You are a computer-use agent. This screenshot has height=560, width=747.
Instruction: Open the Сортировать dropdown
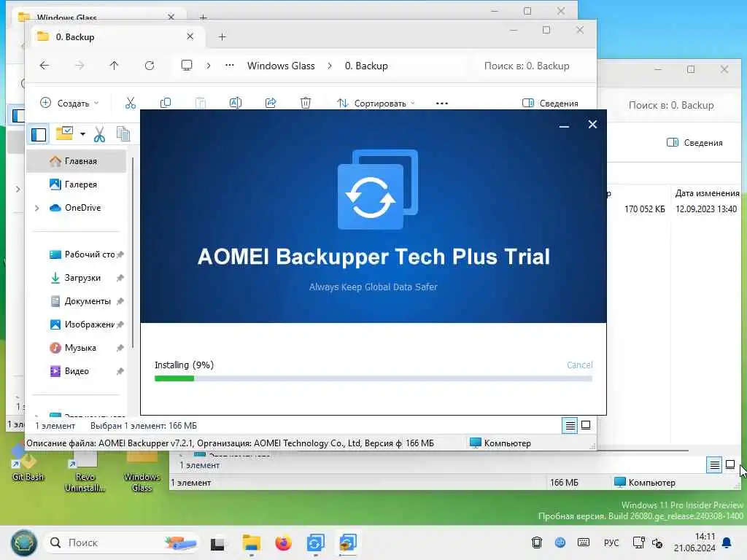[376, 103]
